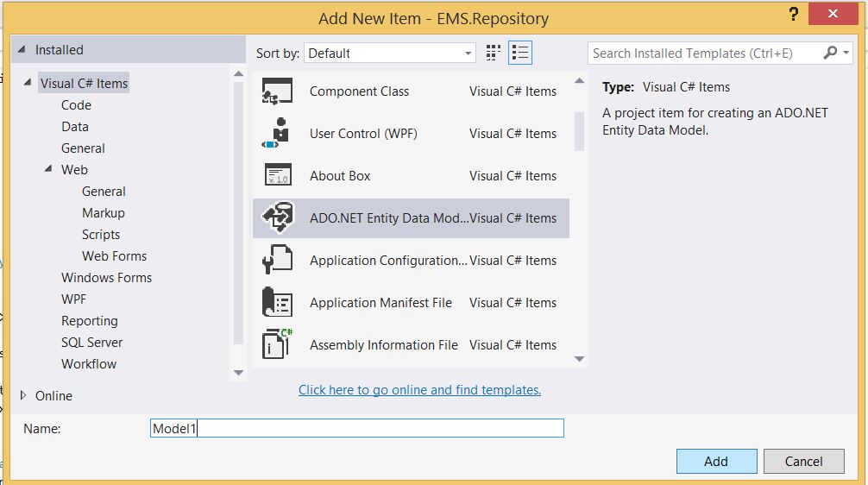Screen dimensions: 868x485
Task: Select the Data category
Action: point(75,127)
